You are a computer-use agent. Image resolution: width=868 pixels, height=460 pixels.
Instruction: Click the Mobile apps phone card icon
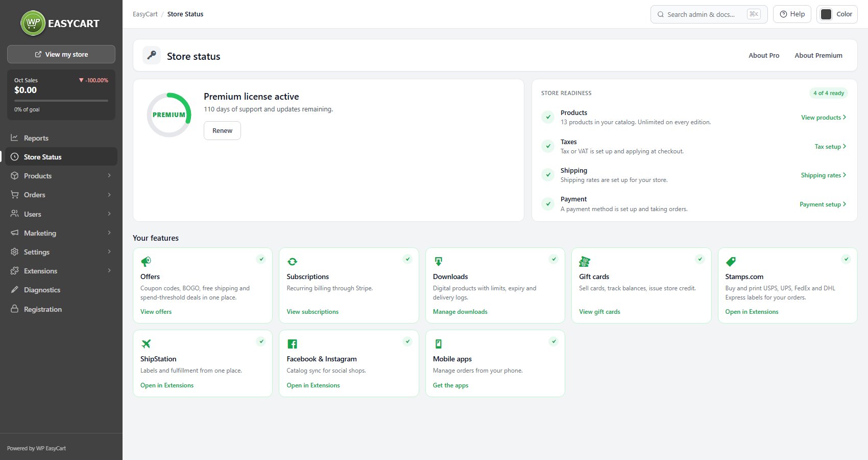click(438, 344)
